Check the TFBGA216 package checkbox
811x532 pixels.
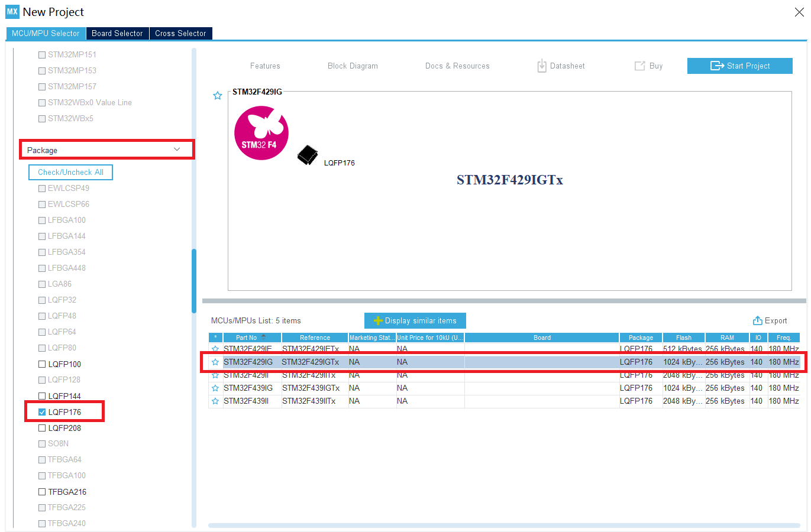42,492
